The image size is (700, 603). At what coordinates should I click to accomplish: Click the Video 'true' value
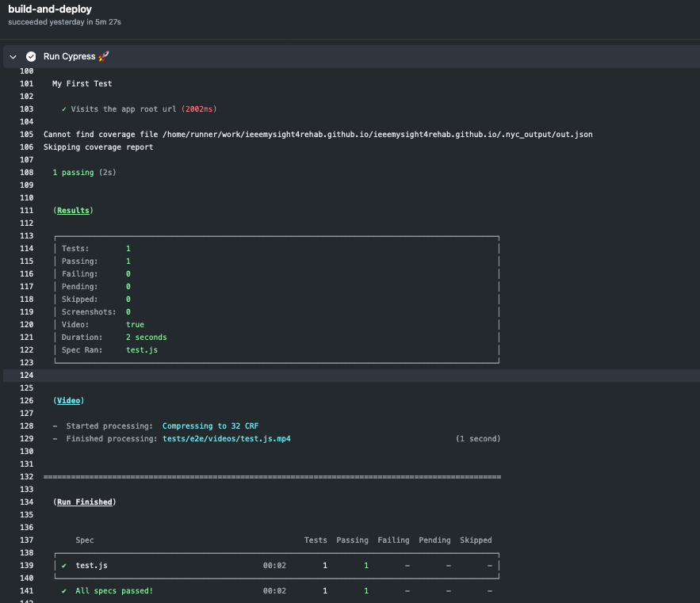click(x=136, y=325)
